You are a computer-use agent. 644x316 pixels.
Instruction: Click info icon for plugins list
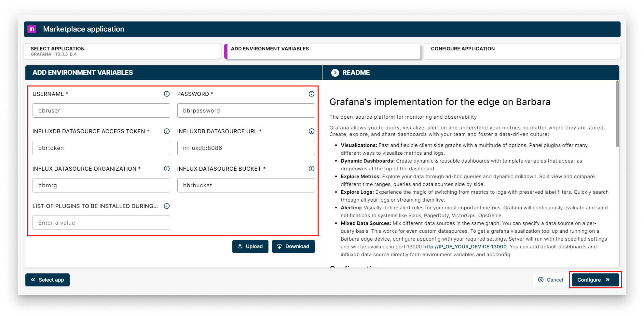(167, 206)
